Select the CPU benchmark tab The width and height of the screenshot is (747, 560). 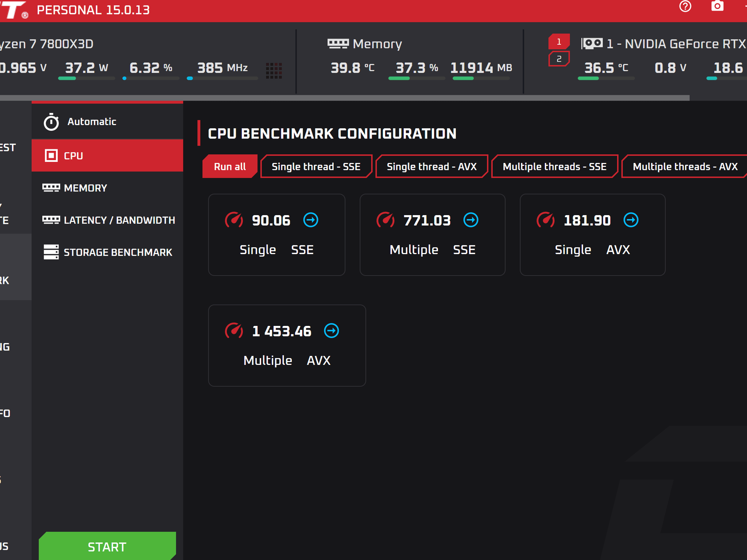pyautogui.click(x=107, y=156)
